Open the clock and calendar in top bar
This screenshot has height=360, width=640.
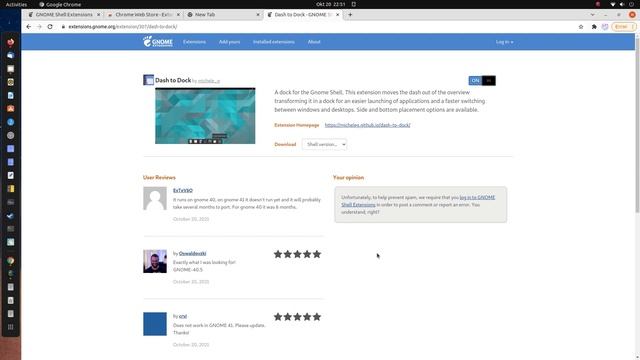coord(331,4)
